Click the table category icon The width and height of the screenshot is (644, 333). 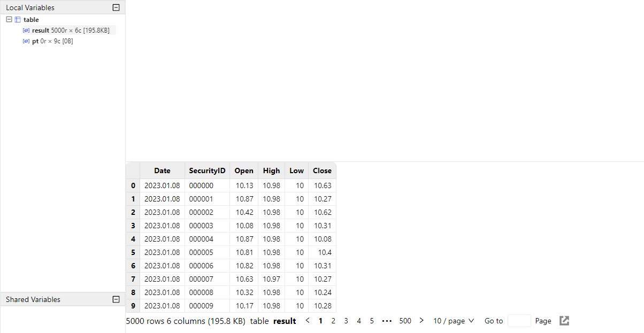click(17, 20)
